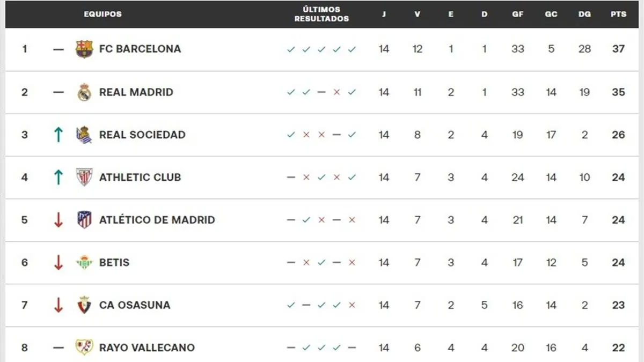This screenshot has height=362, width=644.
Task: Click Real Sociedad's green up arrow
Action: click(58, 135)
